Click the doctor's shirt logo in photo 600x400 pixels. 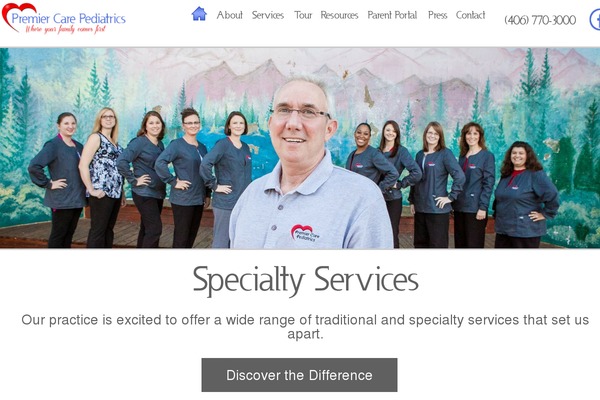pyautogui.click(x=305, y=233)
